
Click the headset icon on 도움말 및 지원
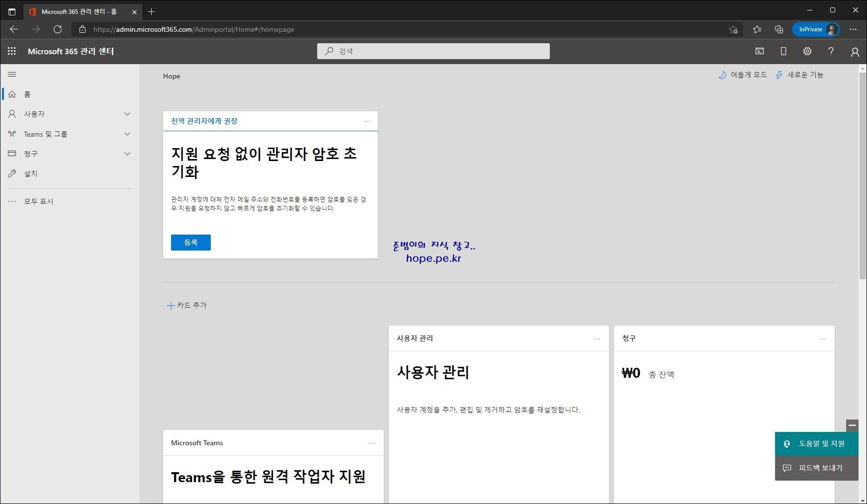click(787, 444)
